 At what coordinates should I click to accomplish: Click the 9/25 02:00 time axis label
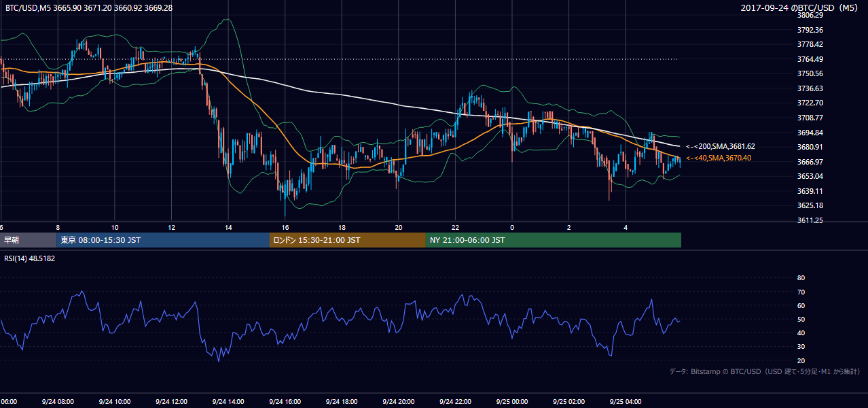click(568, 401)
